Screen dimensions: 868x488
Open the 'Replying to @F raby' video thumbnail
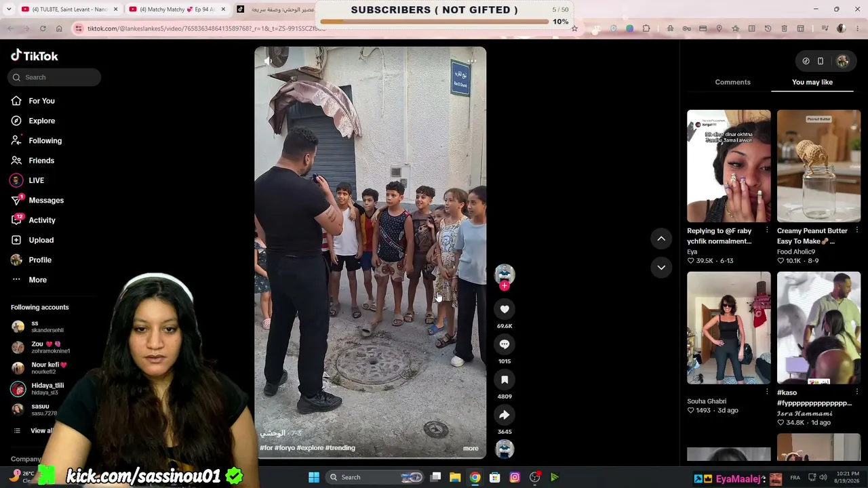(x=729, y=166)
